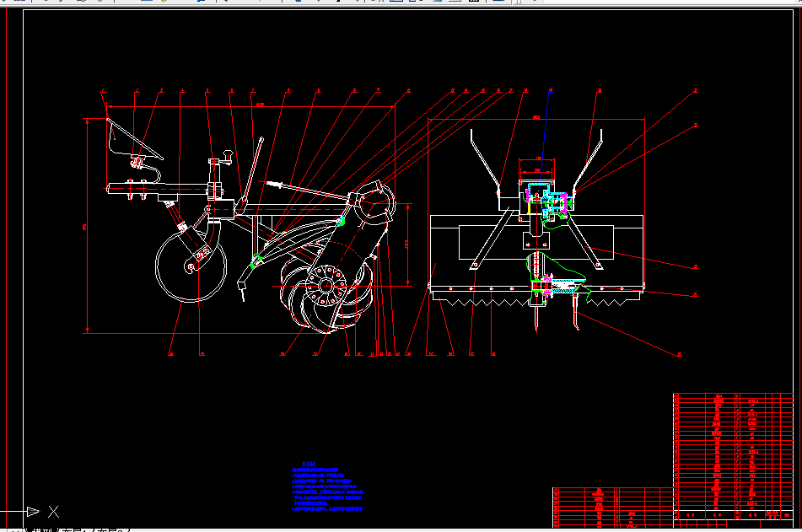
Task: Select the blue technical requirements text block
Action: tap(327, 486)
